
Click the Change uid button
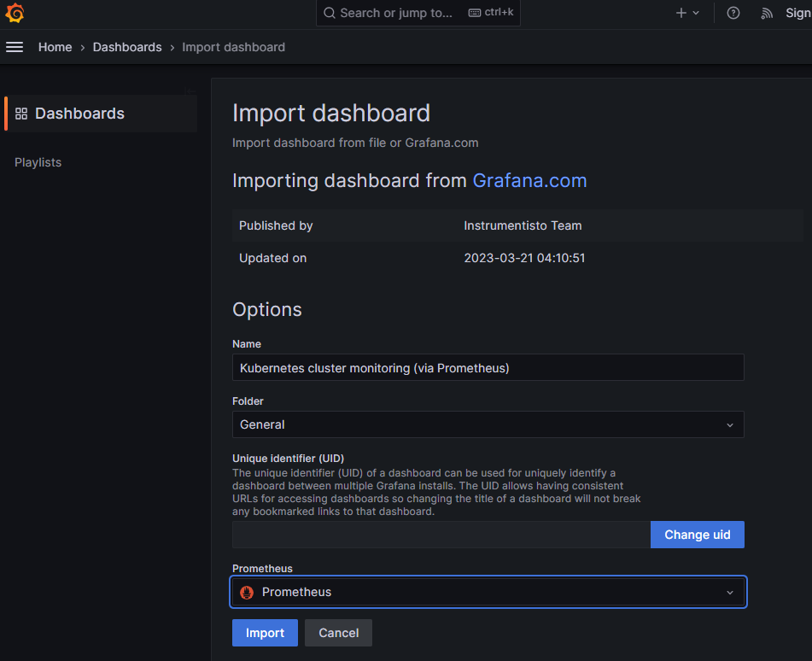pos(697,535)
